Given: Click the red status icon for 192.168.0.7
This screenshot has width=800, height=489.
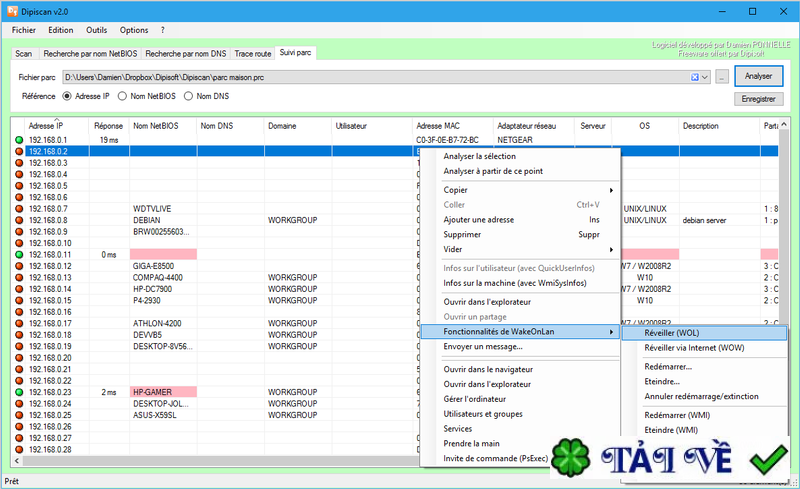Looking at the screenshot, I should (19, 209).
